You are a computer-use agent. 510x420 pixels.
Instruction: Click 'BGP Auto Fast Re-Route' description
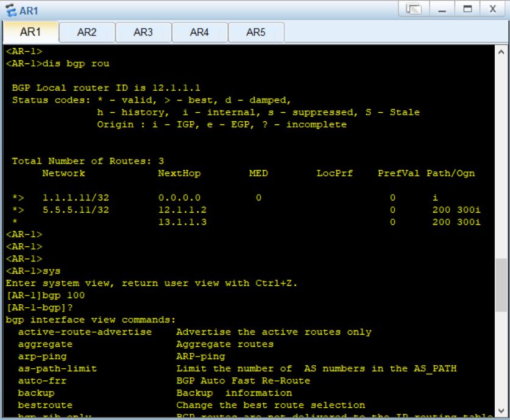243,380
